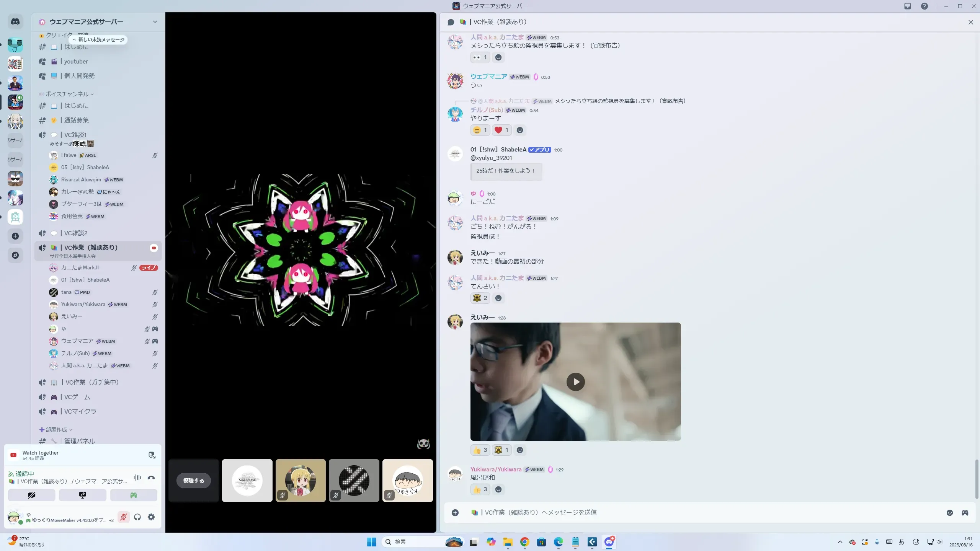Click the 視聴する watch stream button

[x=193, y=481]
